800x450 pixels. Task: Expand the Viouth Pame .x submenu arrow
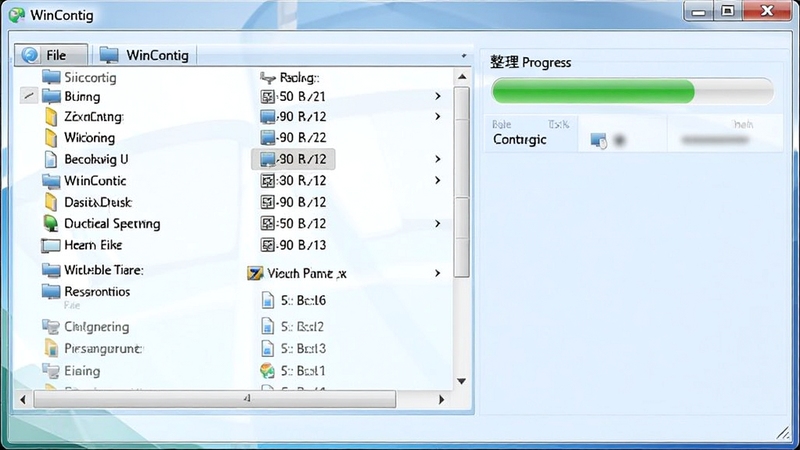(438, 273)
